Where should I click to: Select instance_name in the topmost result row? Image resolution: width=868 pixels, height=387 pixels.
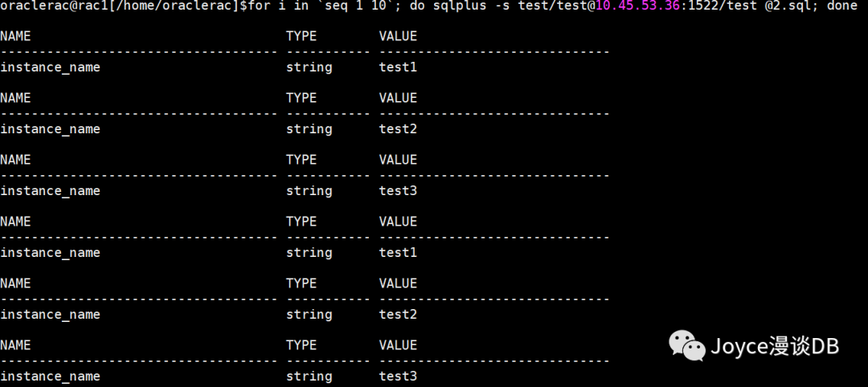coord(51,67)
